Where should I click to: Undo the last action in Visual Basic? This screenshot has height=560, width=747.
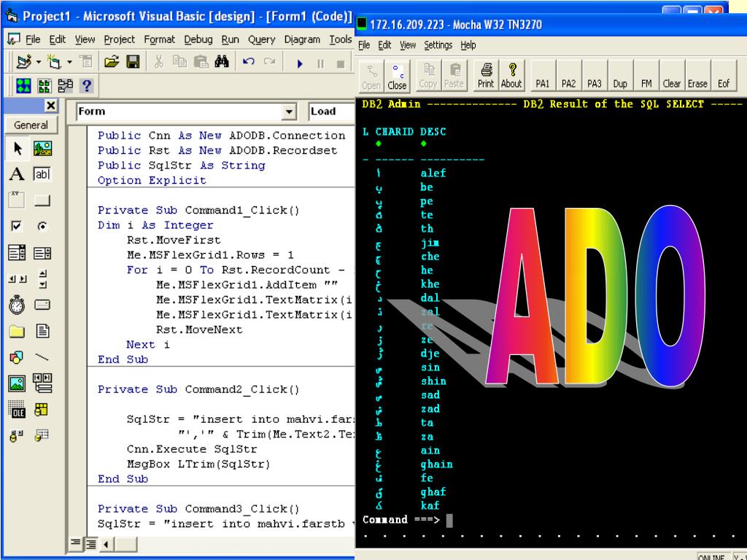[x=248, y=62]
